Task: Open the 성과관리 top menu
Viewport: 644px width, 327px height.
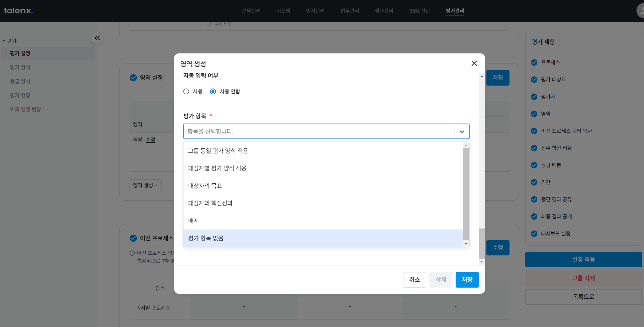Action: coord(384,11)
